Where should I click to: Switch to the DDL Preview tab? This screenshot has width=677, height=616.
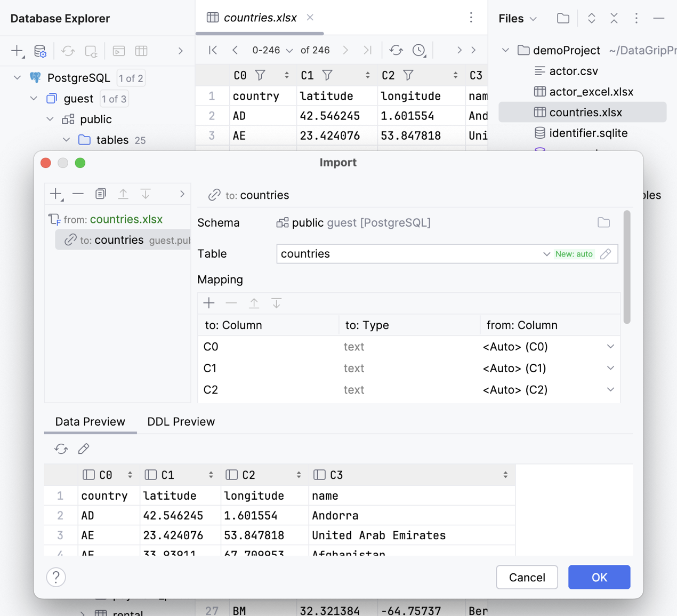coord(181,421)
